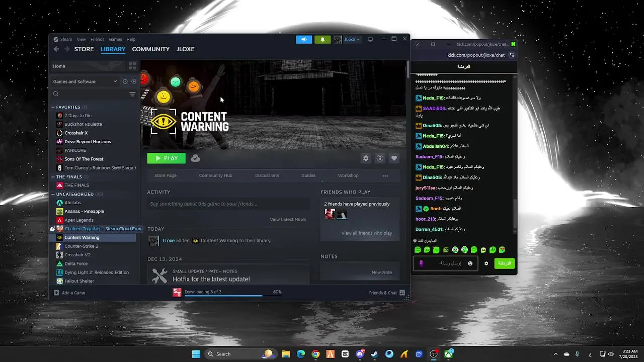Open the Steam notifications bell
Image resolution: width=644 pixels, height=362 pixels.
(323, 39)
